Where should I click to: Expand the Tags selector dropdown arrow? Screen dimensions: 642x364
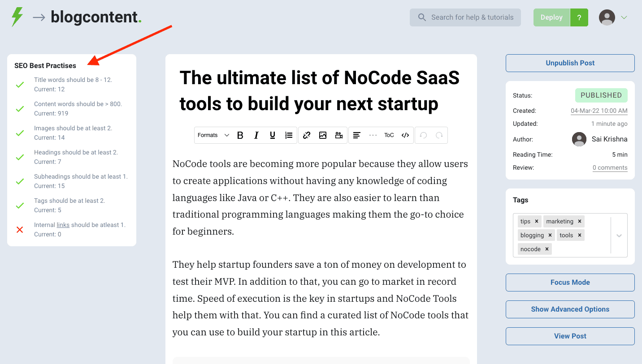(619, 236)
